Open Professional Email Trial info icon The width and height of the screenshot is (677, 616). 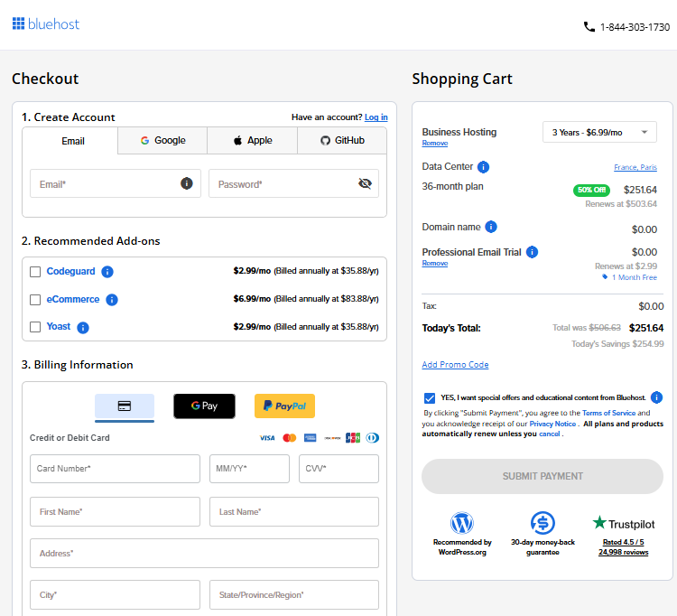[532, 252]
